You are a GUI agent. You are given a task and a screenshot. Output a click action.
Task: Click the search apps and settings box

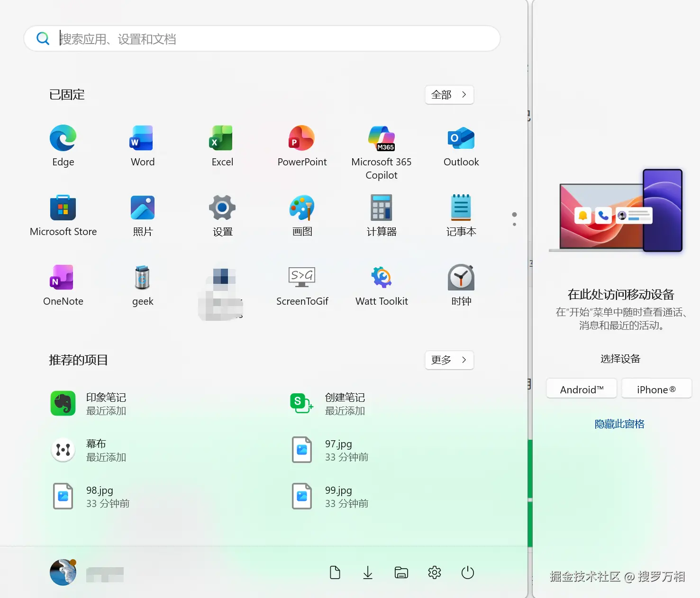click(262, 38)
